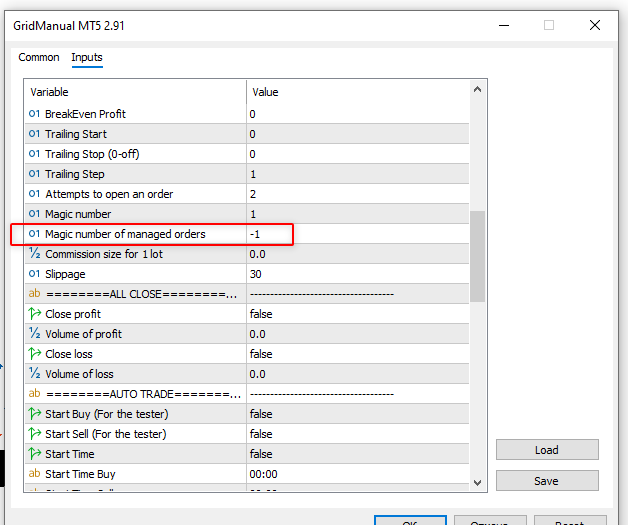
Task: Click the double-type icon beside Commission size for 1 lot
Action: (34, 253)
